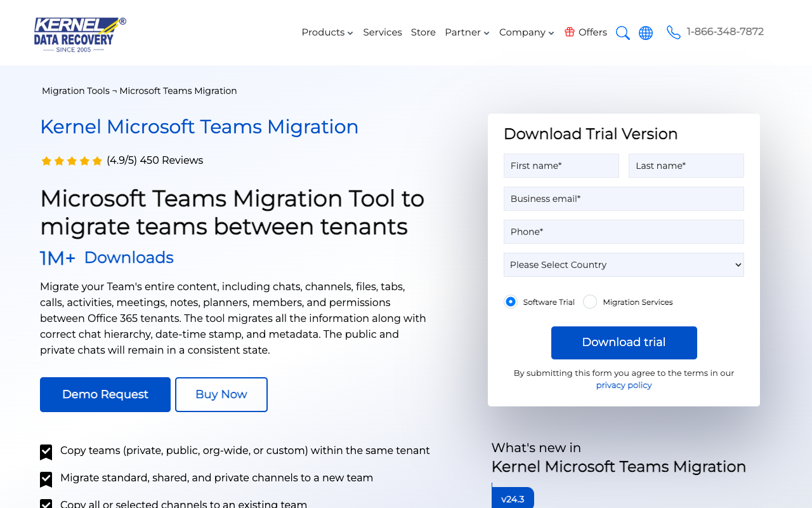Open the privacy policy link
The image size is (812, 508).
(624, 385)
